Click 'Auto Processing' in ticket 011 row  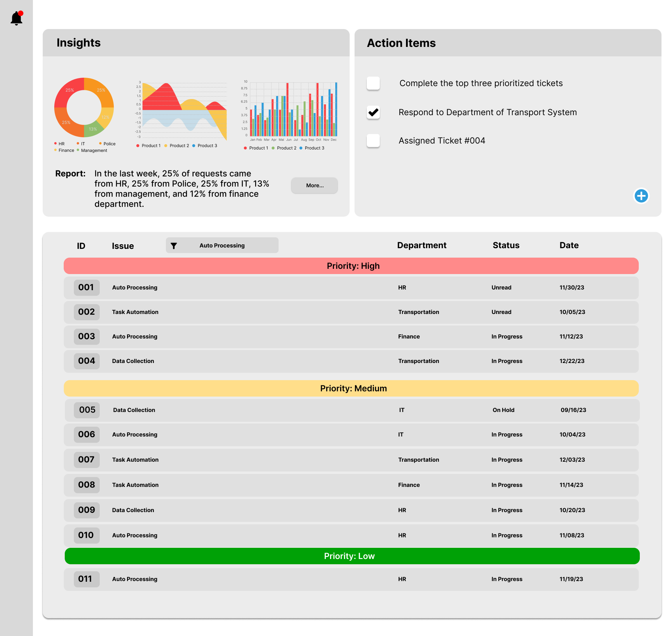click(135, 579)
